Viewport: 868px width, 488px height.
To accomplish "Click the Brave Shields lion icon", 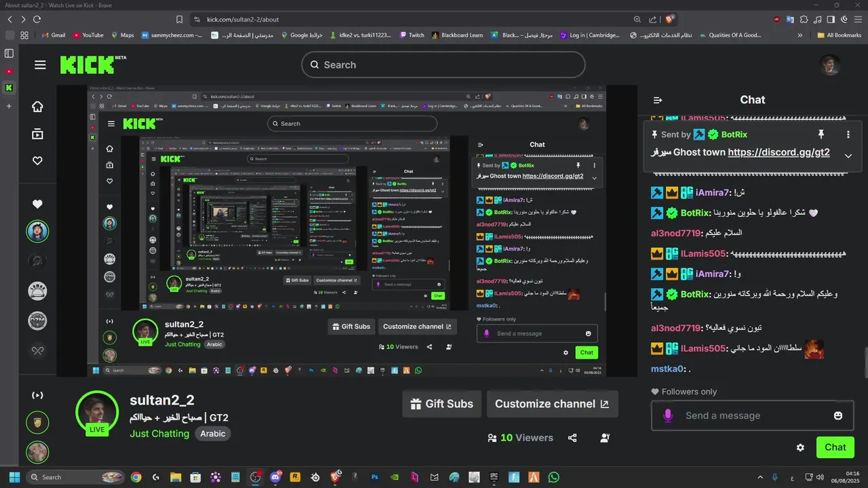I will coord(669,20).
